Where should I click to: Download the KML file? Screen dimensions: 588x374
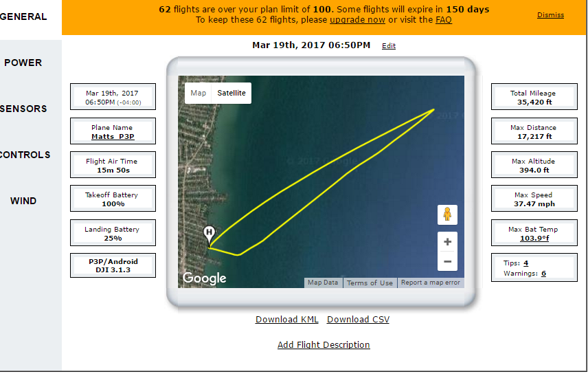click(x=287, y=320)
